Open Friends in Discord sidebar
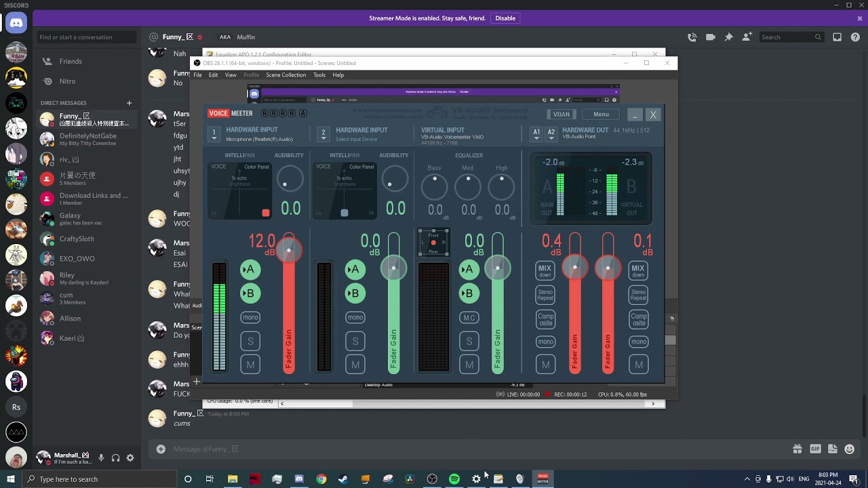Viewport: 868px width, 488px height. [x=85, y=61]
